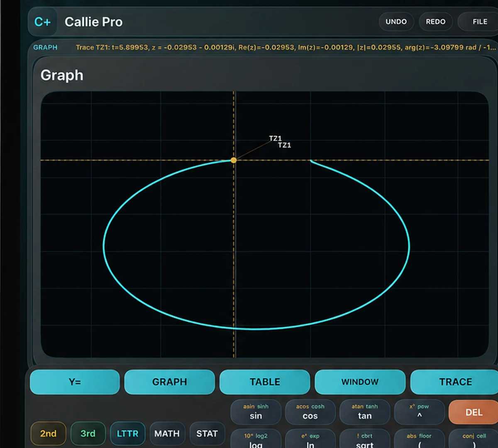Viewport: 498px width, 448px height.
Task: Click the GRAPH status label
Action: [45, 47]
